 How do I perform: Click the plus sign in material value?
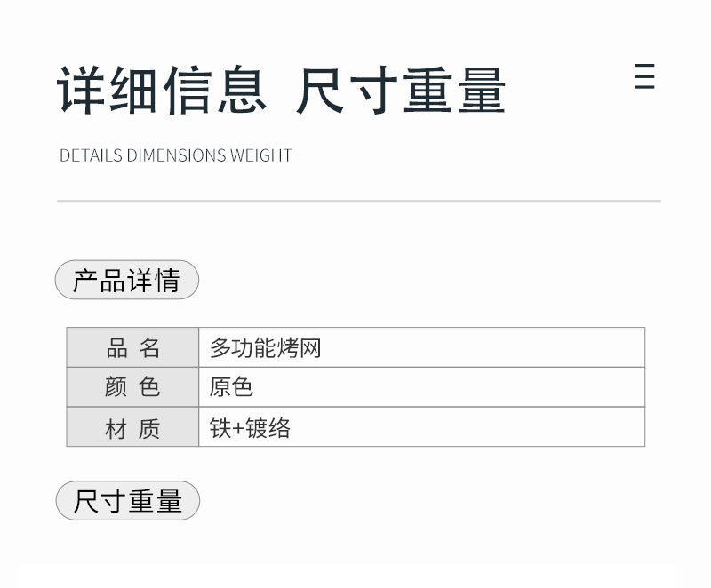tap(238, 429)
